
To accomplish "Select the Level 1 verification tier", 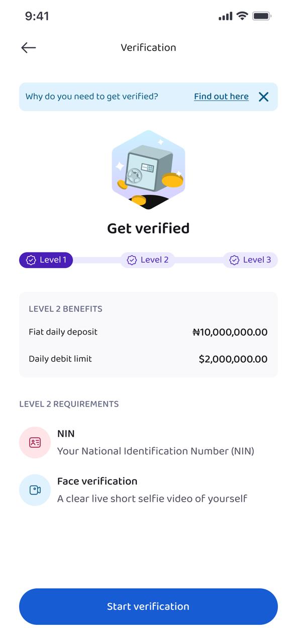I will coord(46,260).
